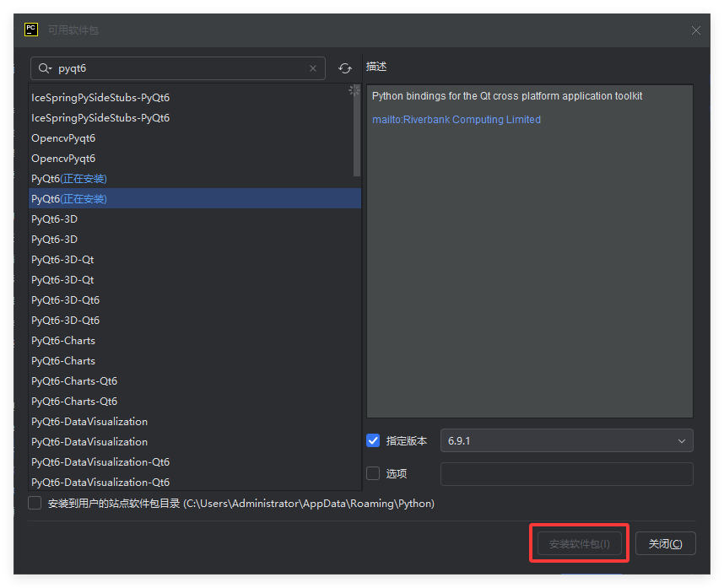Close the Available Packages dialog window
This screenshot has height=588, width=724.
696,30
